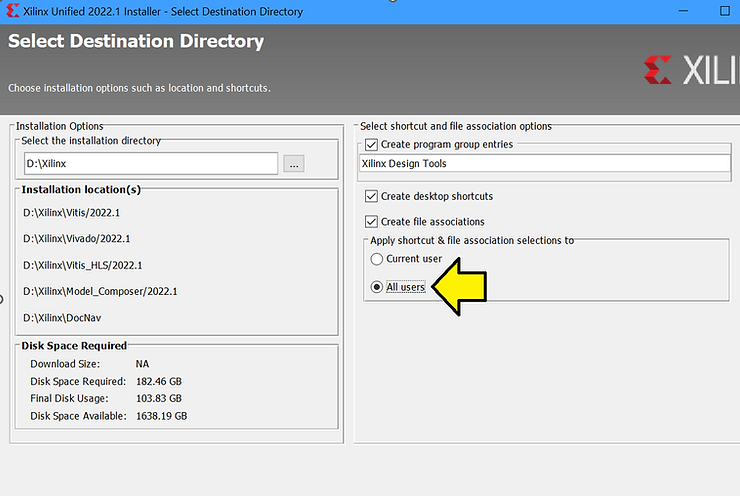Choose the All users radio option
This screenshot has height=496, width=740.
(x=377, y=287)
